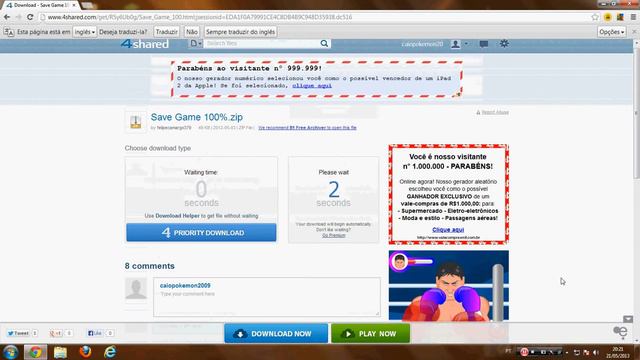The image size is (640, 360).
Task: Open Chrome from the taskbar
Action: coord(35,352)
